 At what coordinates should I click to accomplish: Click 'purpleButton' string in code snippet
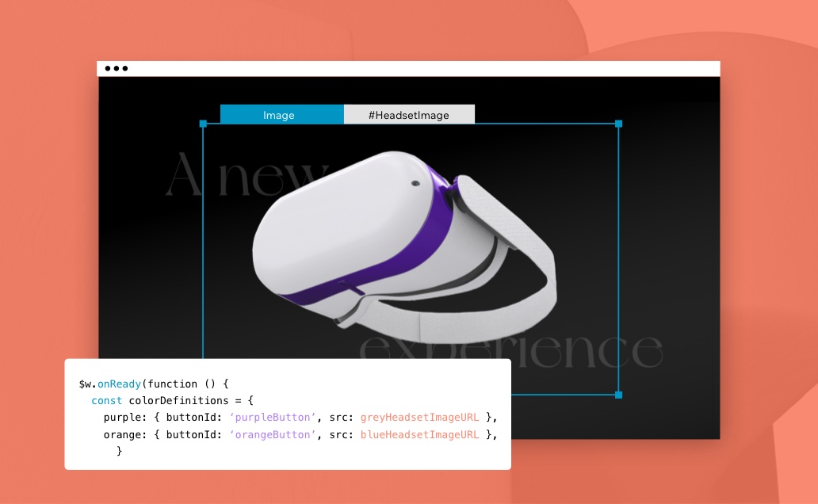click(265, 417)
